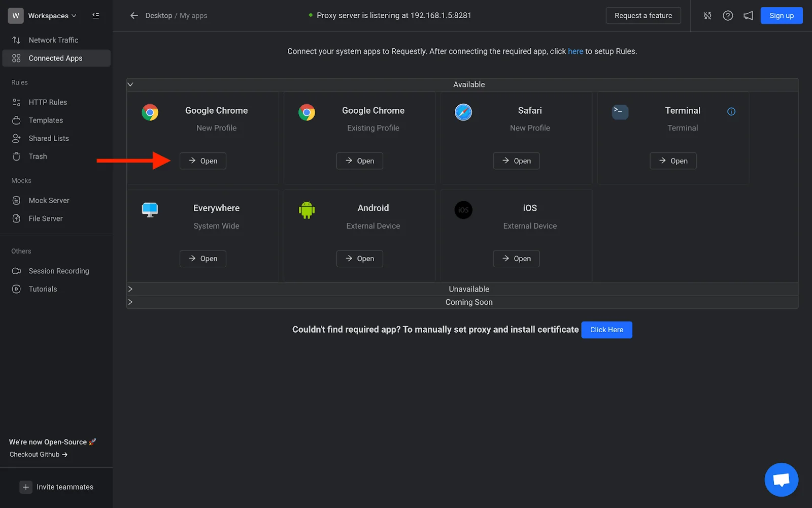Click the Shared Lists people icon
This screenshot has width=812, height=508.
pos(16,138)
